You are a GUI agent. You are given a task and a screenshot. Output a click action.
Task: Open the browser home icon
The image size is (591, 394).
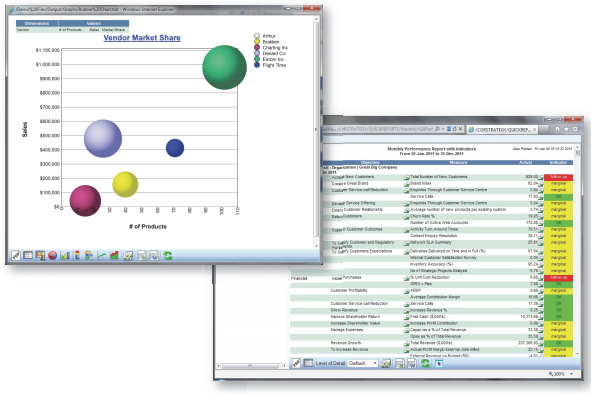[557, 129]
